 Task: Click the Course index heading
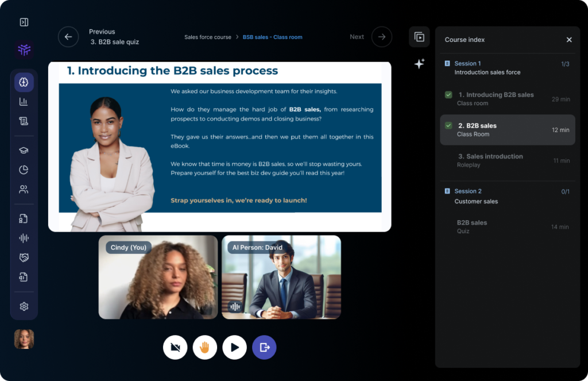[465, 40]
